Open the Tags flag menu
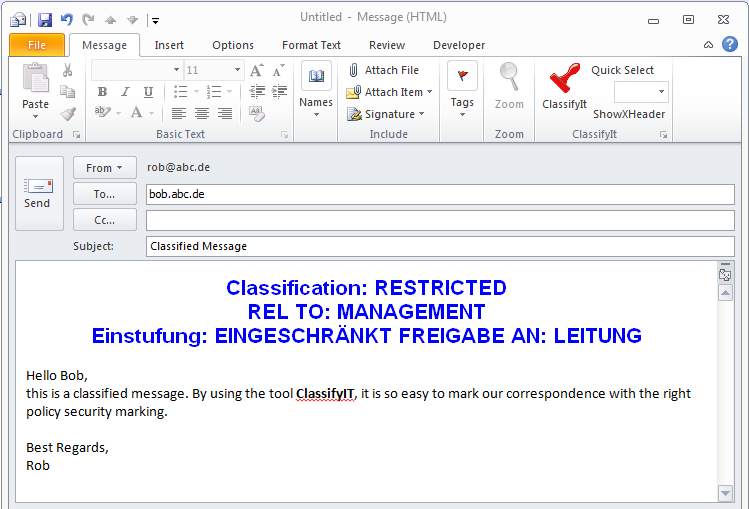Image resolution: width=749 pixels, height=509 pixels. (462, 90)
